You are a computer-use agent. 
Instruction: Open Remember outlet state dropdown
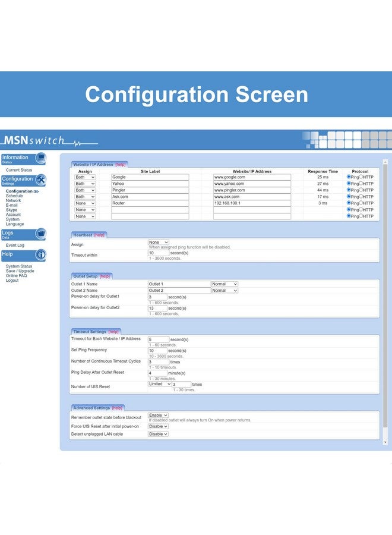click(x=158, y=416)
